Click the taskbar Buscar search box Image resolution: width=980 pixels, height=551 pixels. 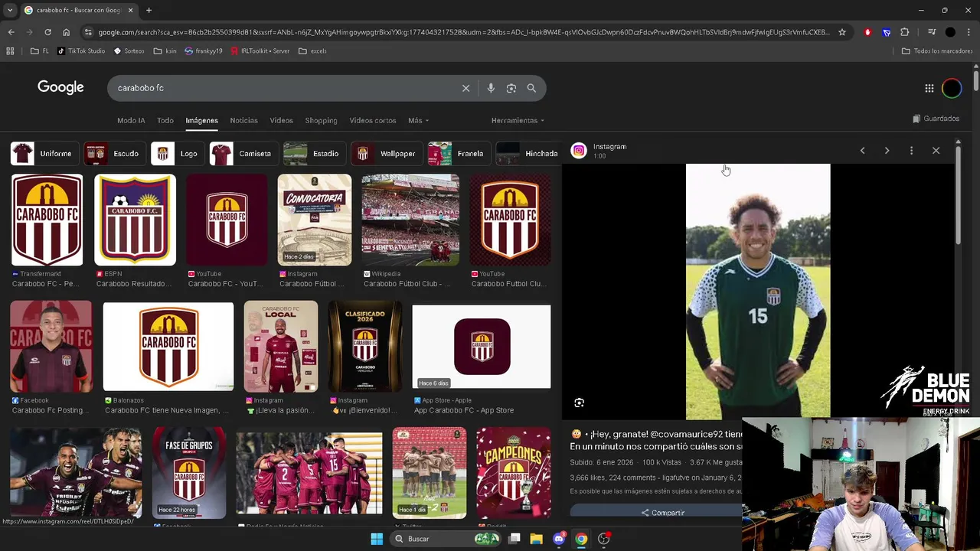(x=446, y=539)
